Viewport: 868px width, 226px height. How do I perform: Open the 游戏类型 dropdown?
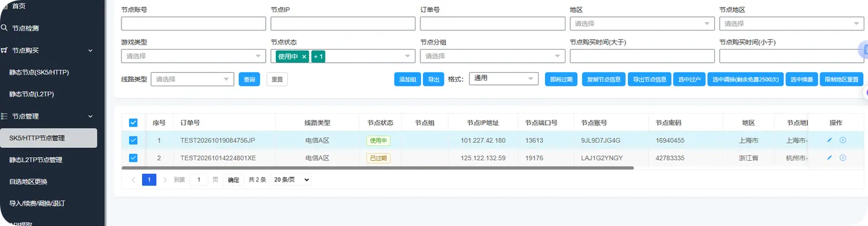tap(193, 56)
